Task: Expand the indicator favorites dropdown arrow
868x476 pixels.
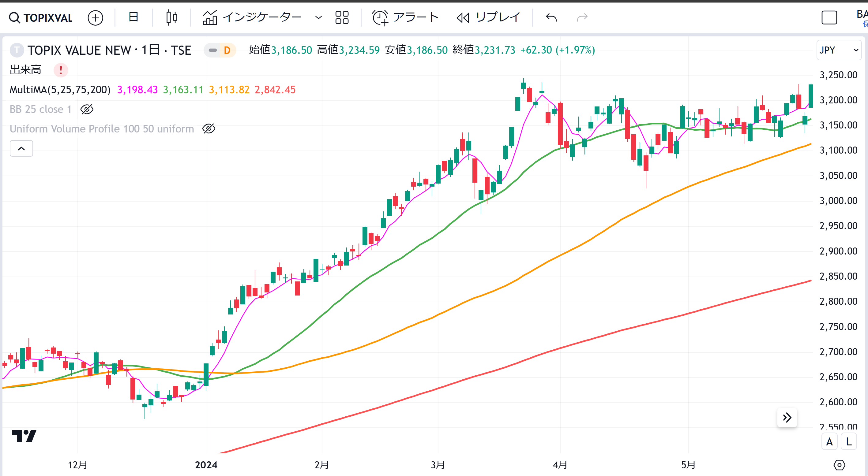Action: 318,17
